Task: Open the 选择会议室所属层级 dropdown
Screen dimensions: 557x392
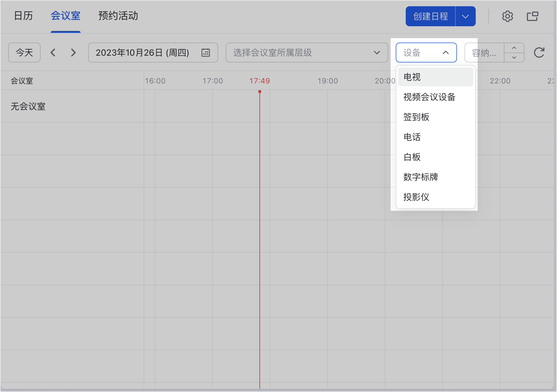Action: [x=307, y=53]
